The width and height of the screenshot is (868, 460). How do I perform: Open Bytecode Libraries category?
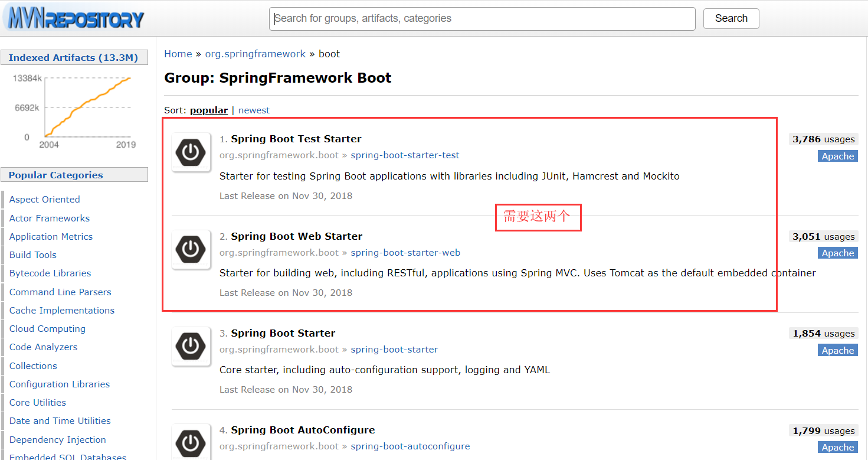tap(50, 273)
